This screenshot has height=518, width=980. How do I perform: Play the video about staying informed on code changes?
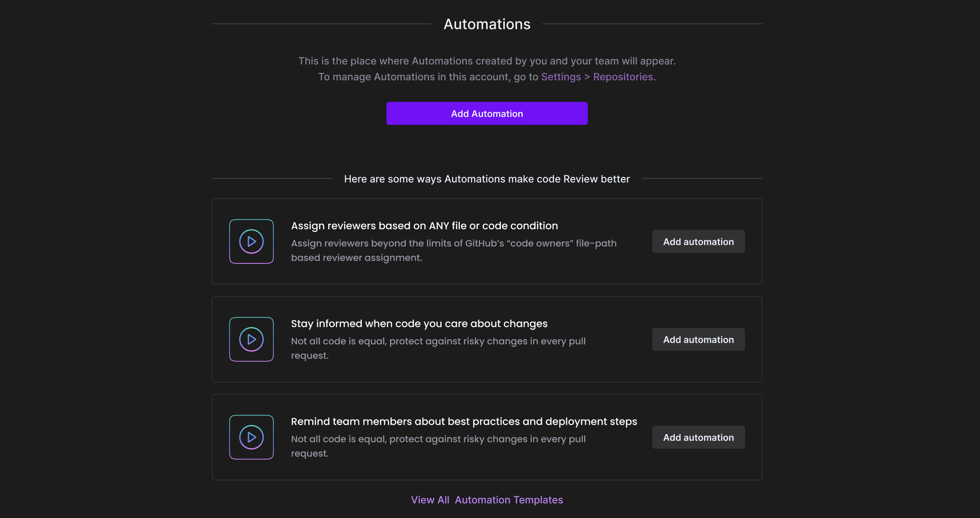251,339
